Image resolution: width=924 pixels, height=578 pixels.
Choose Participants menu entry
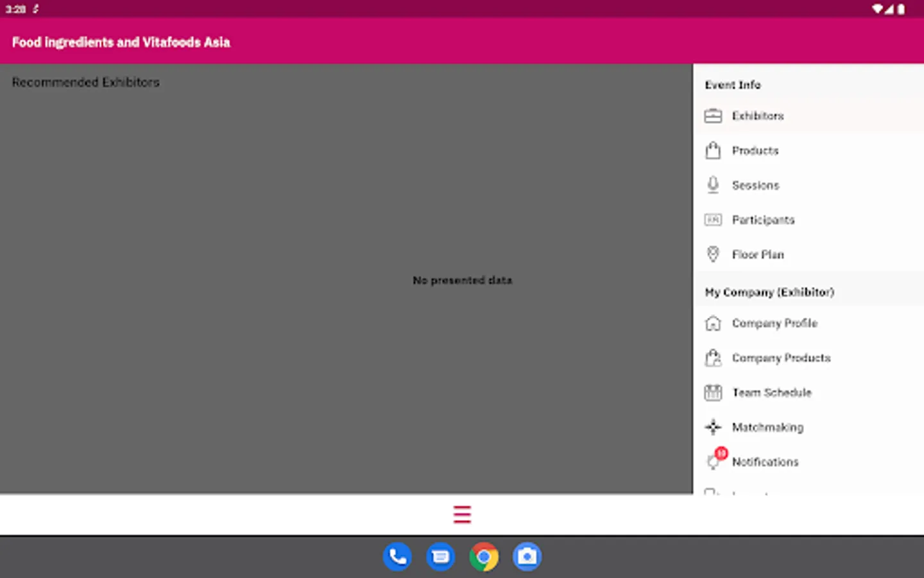(x=809, y=220)
